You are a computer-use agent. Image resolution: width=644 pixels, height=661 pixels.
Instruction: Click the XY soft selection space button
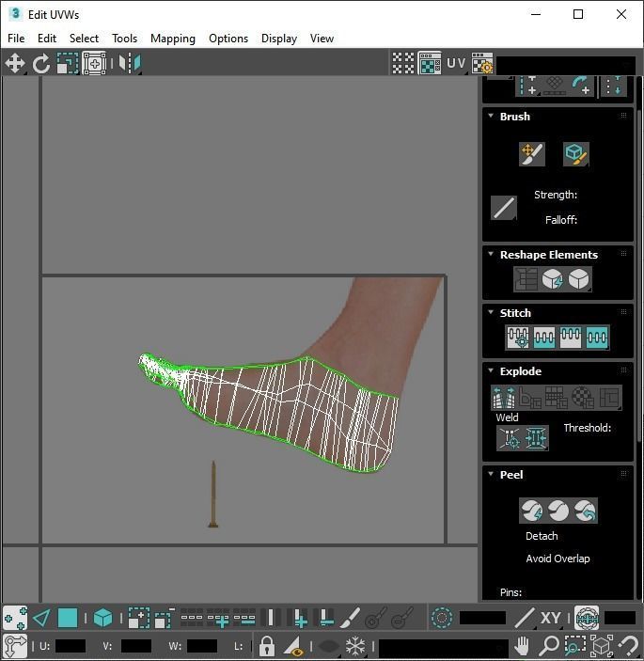click(x=550, y=619)
